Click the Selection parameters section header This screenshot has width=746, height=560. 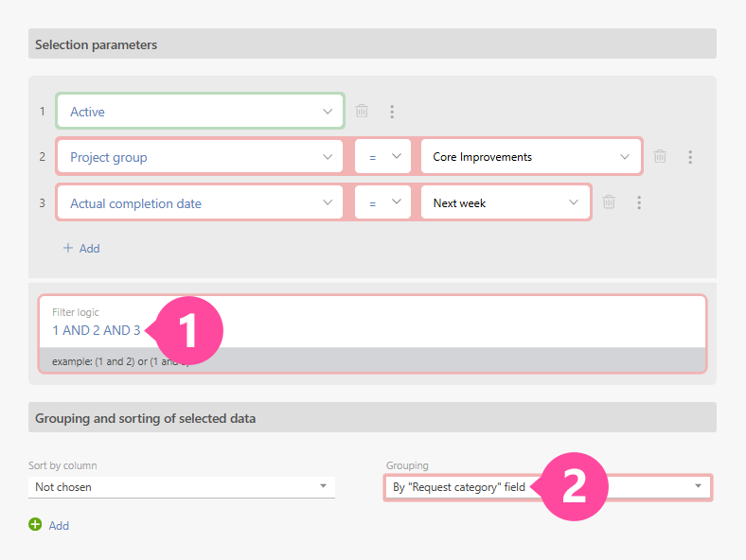click(372, 44)
